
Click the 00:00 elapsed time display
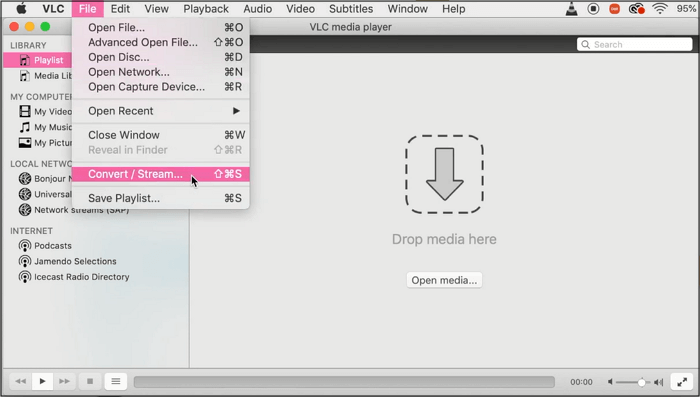point(581,382)
